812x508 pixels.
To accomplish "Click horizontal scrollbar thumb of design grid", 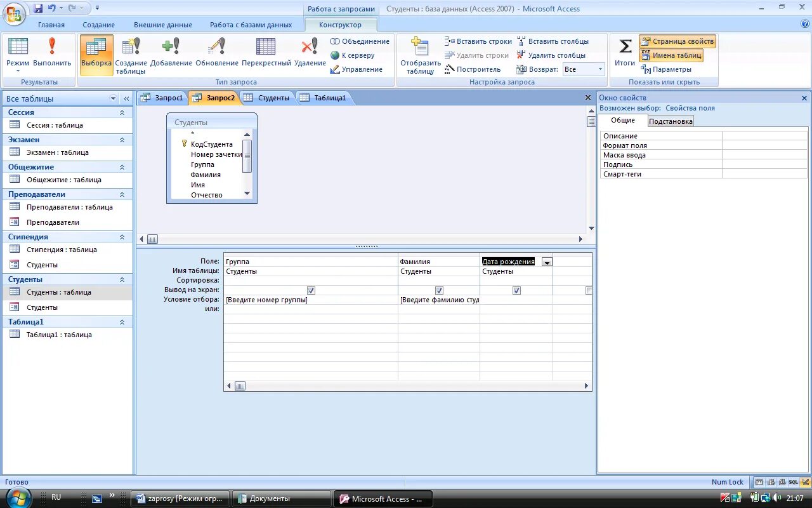I will point(240,385).
